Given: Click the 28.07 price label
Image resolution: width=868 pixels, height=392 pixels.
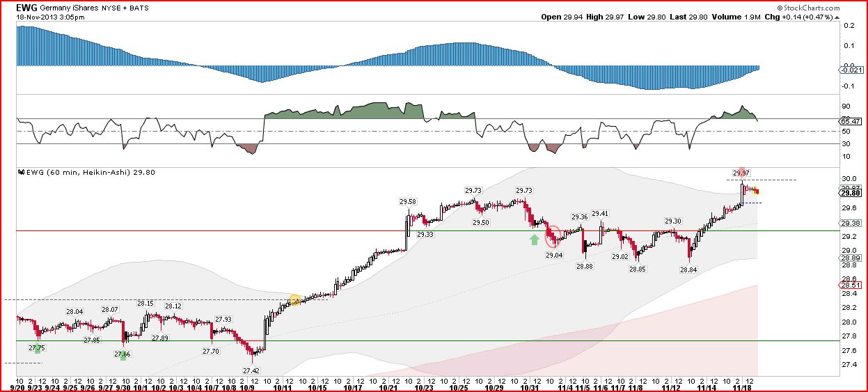Looking at the screenshot, I should pyautogui.click(x=110, y=309).
